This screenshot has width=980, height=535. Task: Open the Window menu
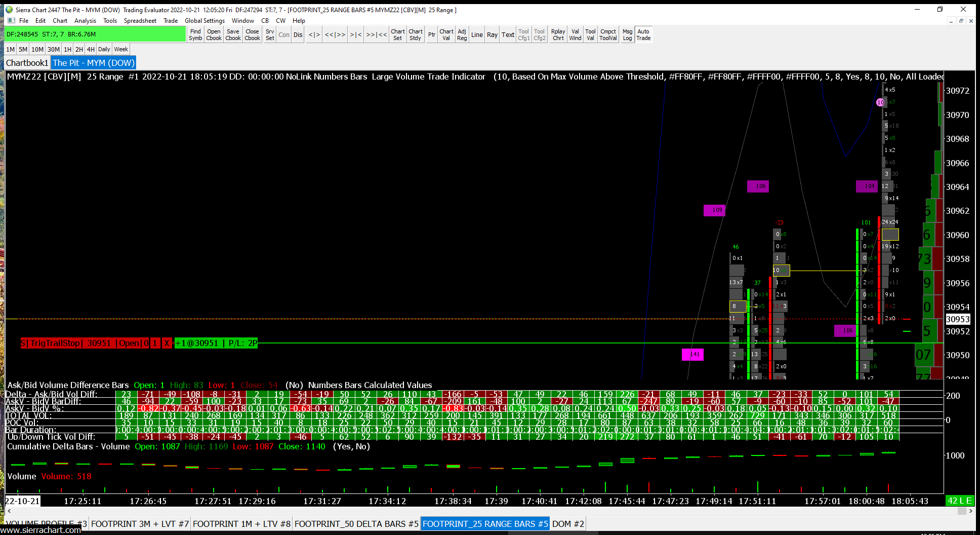coord(243,21)
